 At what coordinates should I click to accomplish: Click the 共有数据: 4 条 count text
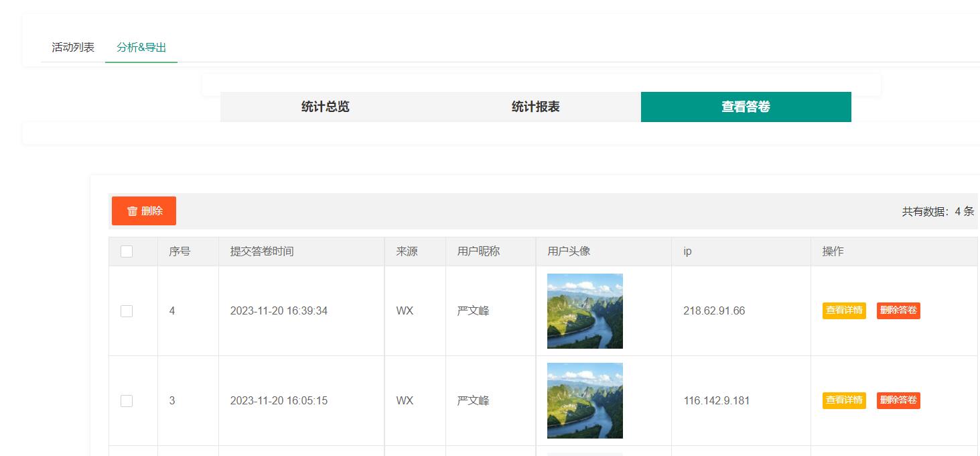pyautogui.click(x=938, y=211)
